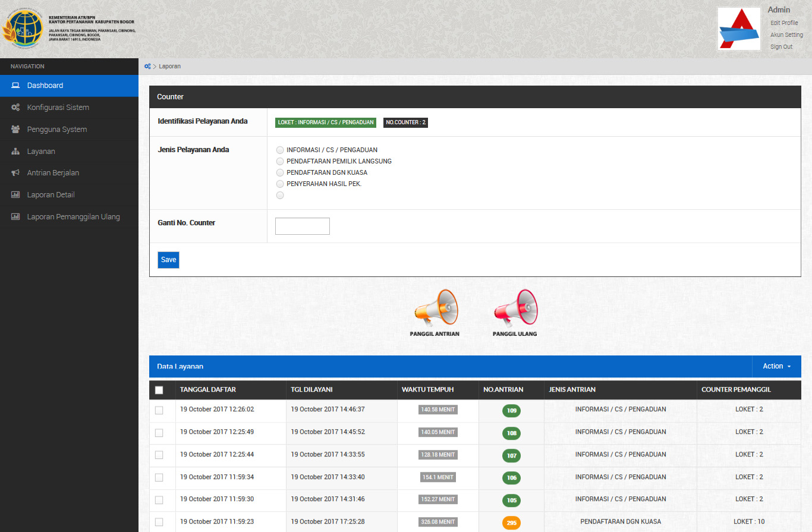Click the Dashboard laptop icon in sidebar
Image resolution: width=812 pixels, height=532 pixels.
click(x=15, y=86)
